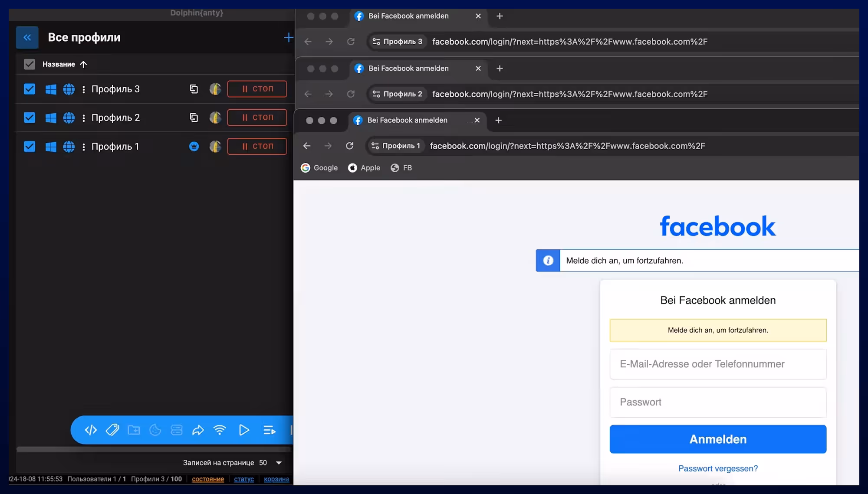Click the sync window icon for Профиль 3
Image resolution: width=868 pixels, height=494 pixels.
(194, 89)
